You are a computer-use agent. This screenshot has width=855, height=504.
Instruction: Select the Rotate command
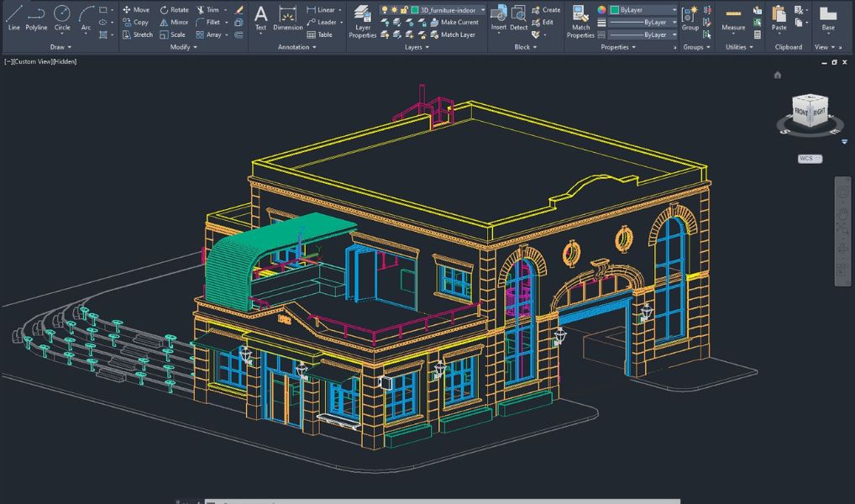pos(174,10)
